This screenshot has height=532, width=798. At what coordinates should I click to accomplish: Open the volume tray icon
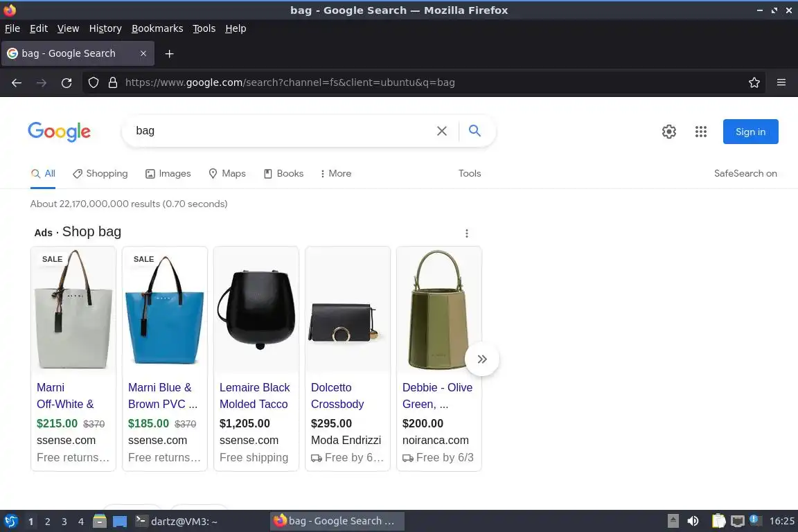pyautogui.click(x=693, y=521)
